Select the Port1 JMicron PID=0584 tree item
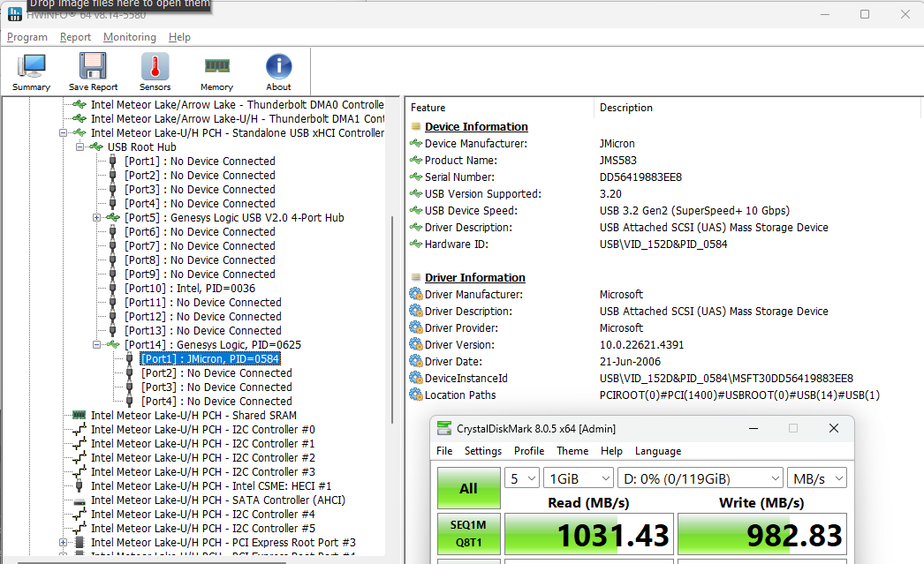This screenshot has width=924, height=564. point(209,358)
